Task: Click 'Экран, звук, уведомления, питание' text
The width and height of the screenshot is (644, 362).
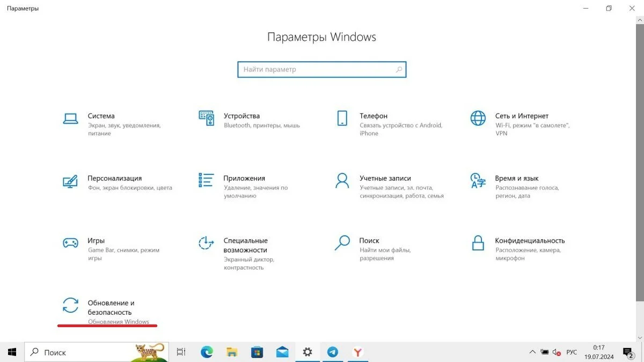Action: pyautogui.click(x=124, y=129)
